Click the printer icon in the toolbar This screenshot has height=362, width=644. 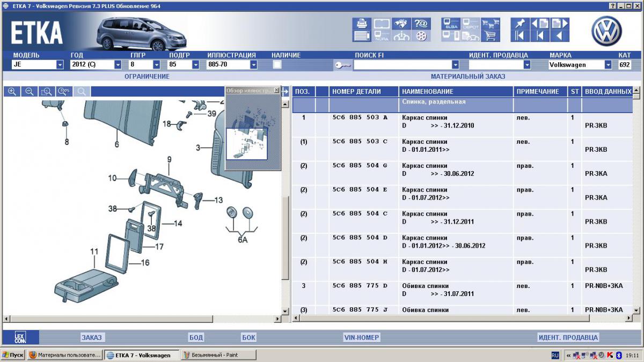pos(362,24)
